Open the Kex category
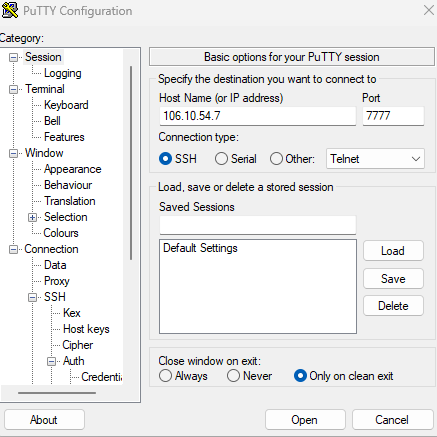Screen dimensions: 437x437 click(72, 313)
